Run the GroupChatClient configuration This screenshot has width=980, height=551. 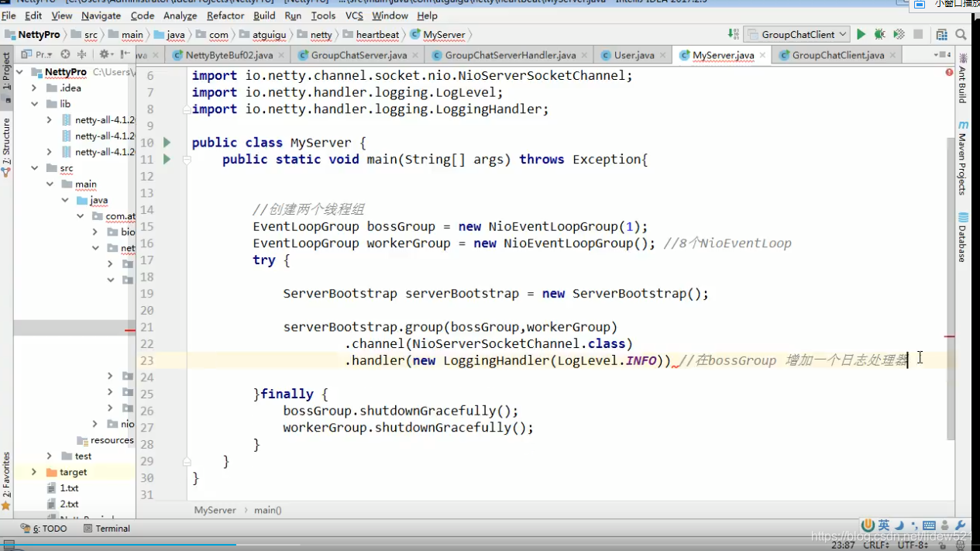click(861, 34)
